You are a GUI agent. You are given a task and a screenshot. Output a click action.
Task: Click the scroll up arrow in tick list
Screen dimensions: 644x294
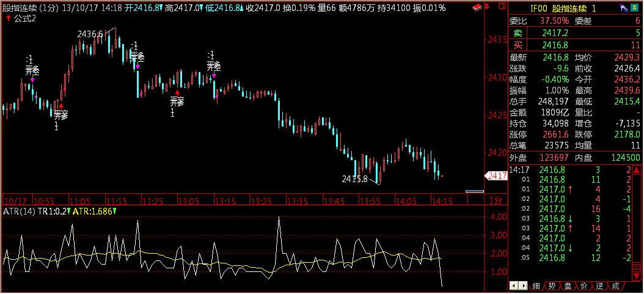pyautogui.click(x=636, y=169)
